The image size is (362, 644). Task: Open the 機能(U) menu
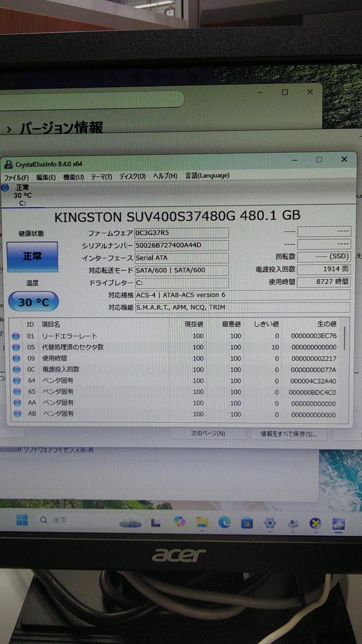[73, 177]
